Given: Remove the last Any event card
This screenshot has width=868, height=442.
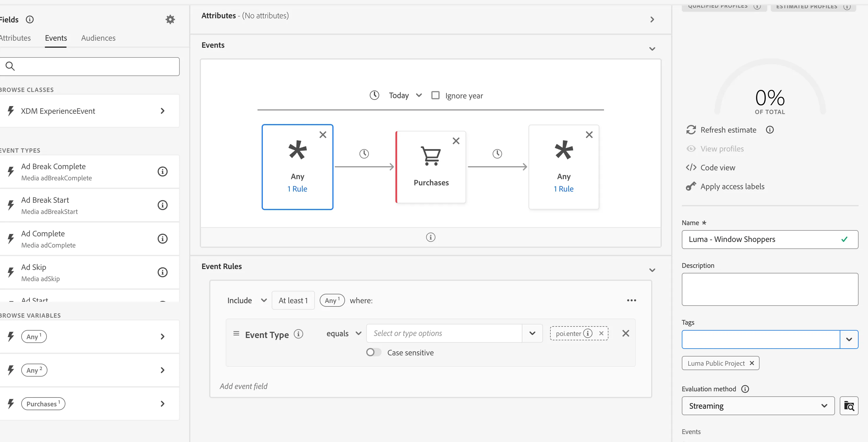Looking at the screenshot, I should pos(589,135).
